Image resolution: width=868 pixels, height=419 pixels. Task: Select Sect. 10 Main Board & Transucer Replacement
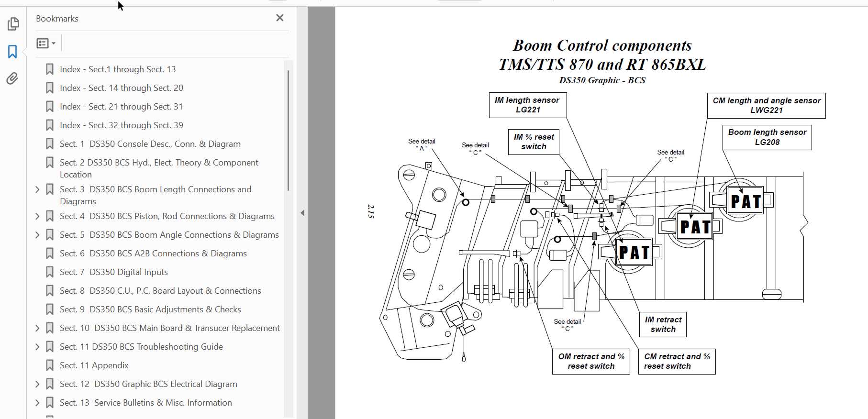coord(170,328)
